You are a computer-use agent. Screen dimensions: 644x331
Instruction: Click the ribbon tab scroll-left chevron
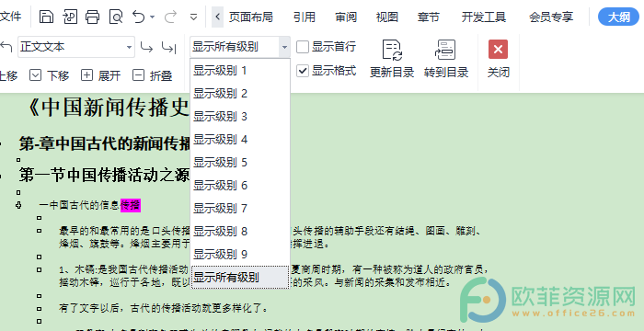tap(217, 17)
